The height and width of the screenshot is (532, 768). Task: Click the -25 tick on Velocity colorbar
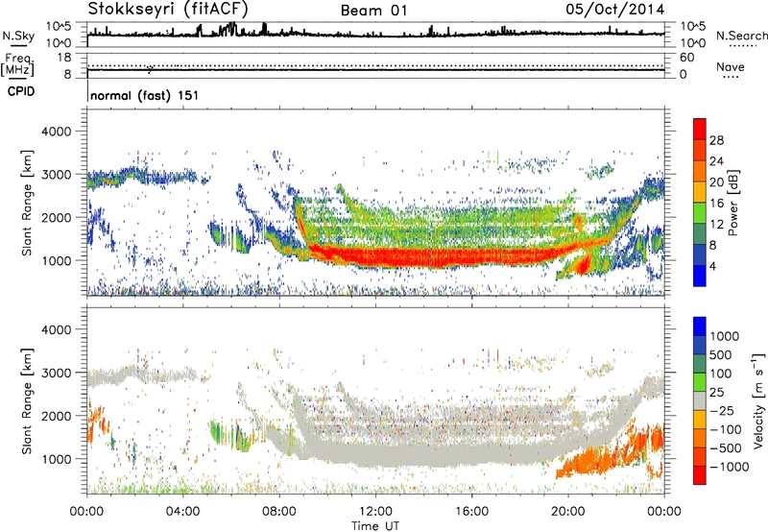(722, 410)
